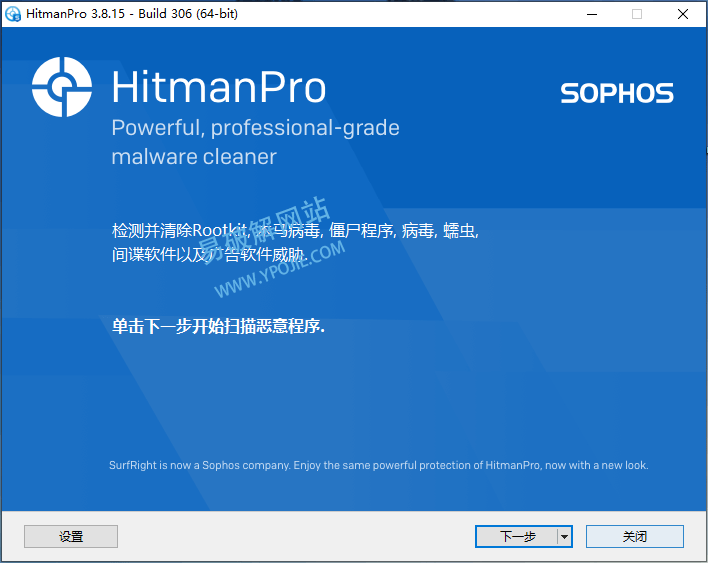708x563 pixels.
Task: Click the 'Powerful, professional-grade' tagline
Action: [256, 128]
